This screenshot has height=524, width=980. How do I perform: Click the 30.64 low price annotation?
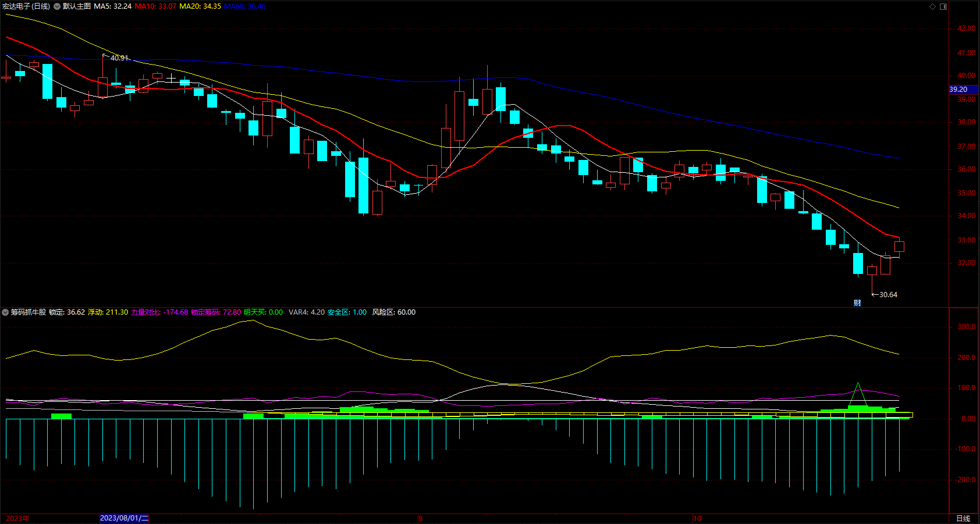[888, 295]
